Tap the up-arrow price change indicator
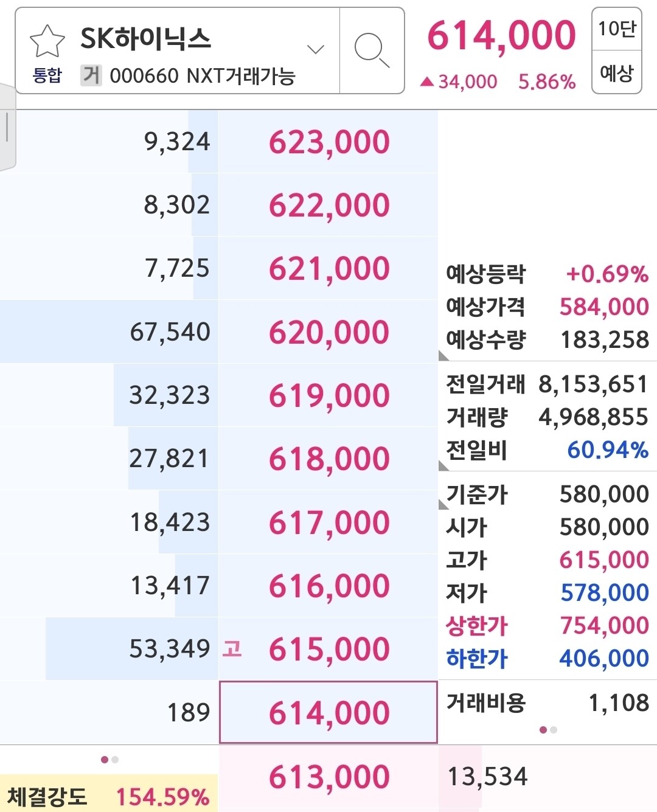Image resolution: width=657 pixels, height=812 pixels. (x=427, y=82)
